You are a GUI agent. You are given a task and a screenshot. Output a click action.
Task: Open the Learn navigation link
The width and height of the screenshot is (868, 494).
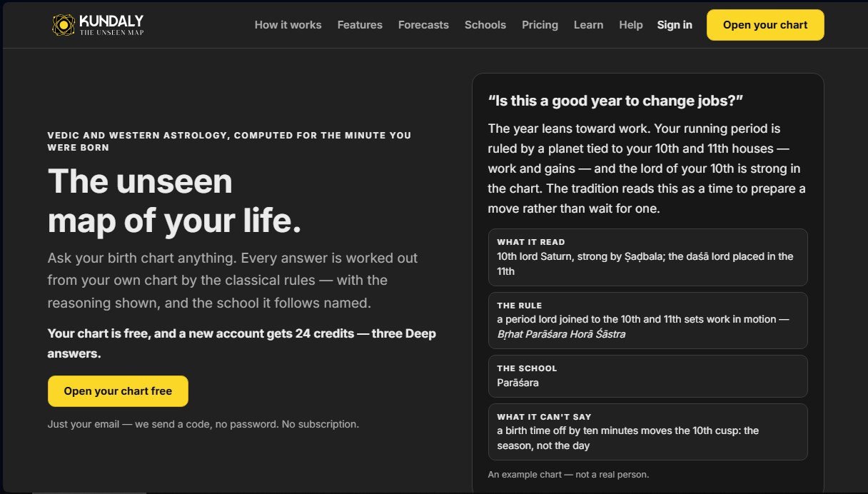tap(588, 25)
